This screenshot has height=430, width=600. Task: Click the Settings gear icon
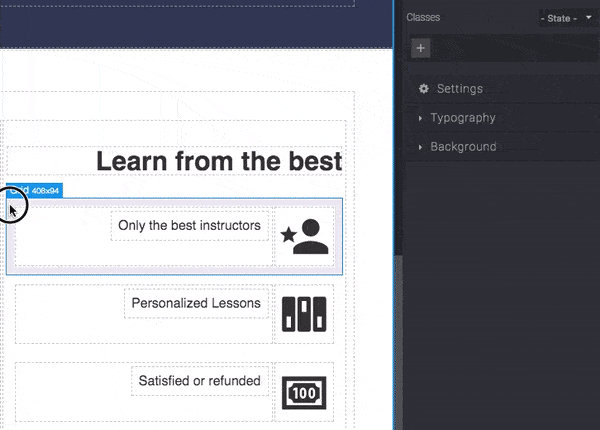tap(424, 89)
